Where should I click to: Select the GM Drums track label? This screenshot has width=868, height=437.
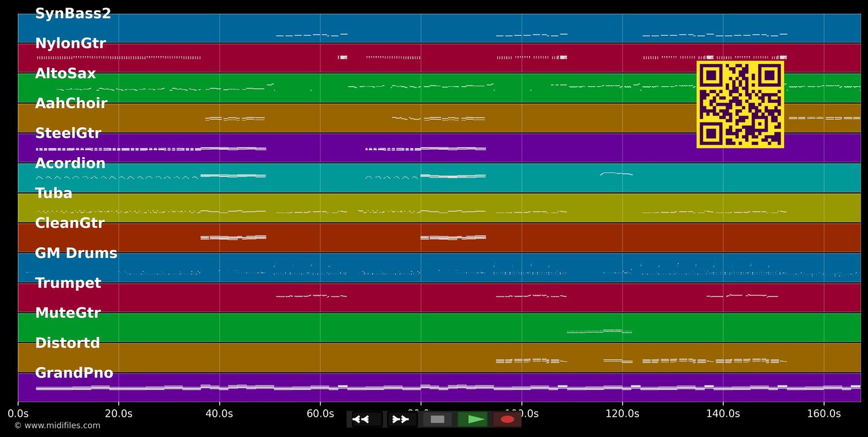[76, 254]
